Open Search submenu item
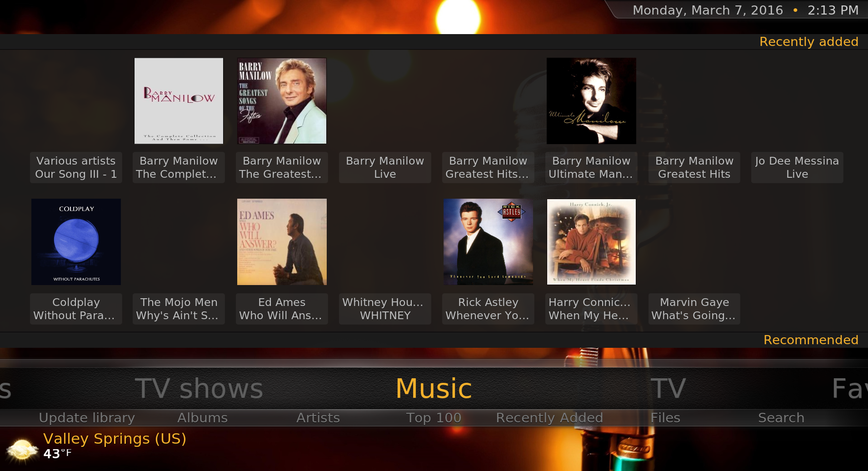Viewport: 868px width, 471px height. pyautogui.click(x=781, y=417)
